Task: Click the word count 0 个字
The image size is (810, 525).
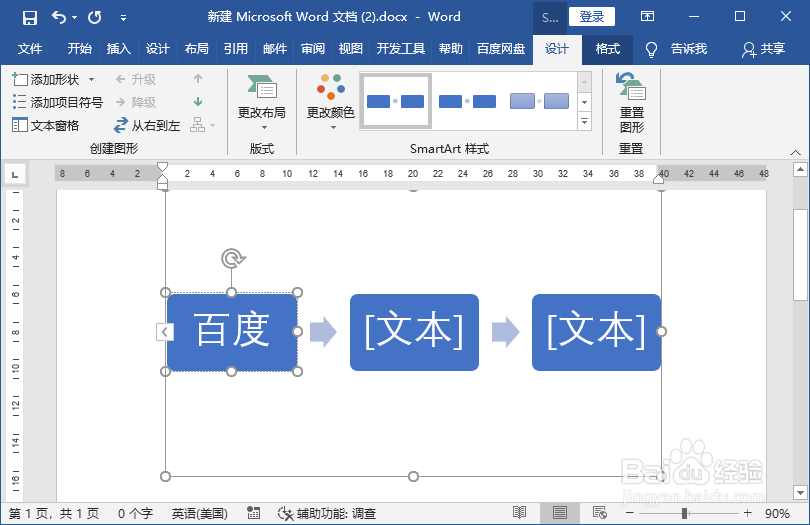Action: point(135,514)
